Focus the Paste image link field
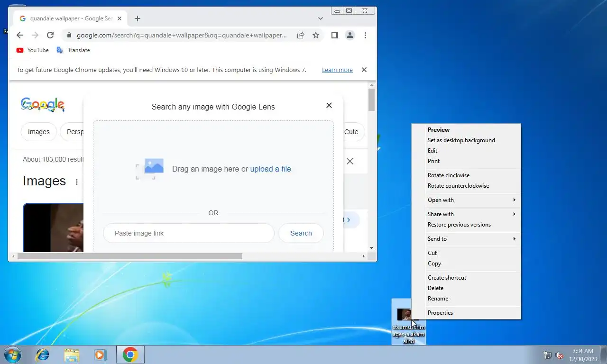The height and width of the screenshot is (364, 607). pyautogui.click(x=189, y=233)
